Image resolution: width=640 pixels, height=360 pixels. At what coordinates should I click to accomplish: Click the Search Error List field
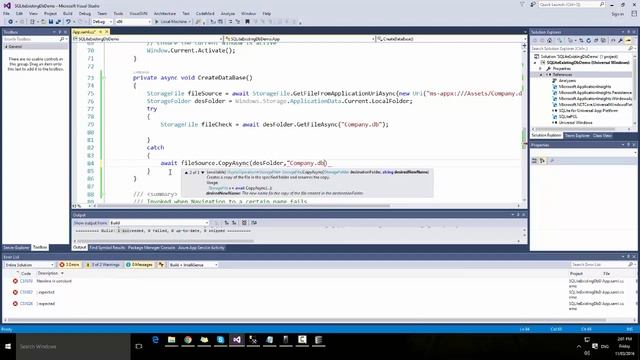tap(603, 265)
